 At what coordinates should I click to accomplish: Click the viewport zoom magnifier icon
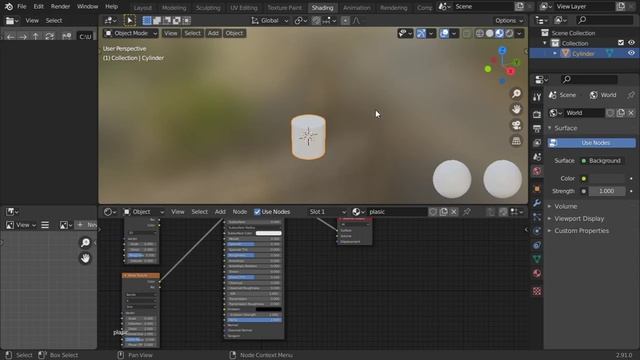pyautogui.click(x=516, y=94)
